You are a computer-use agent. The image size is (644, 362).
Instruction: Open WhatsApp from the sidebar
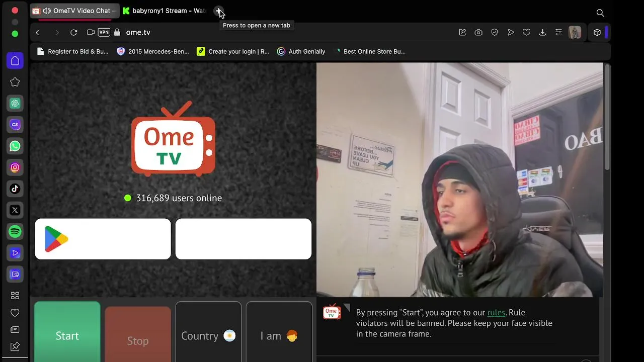click(15, 146)
